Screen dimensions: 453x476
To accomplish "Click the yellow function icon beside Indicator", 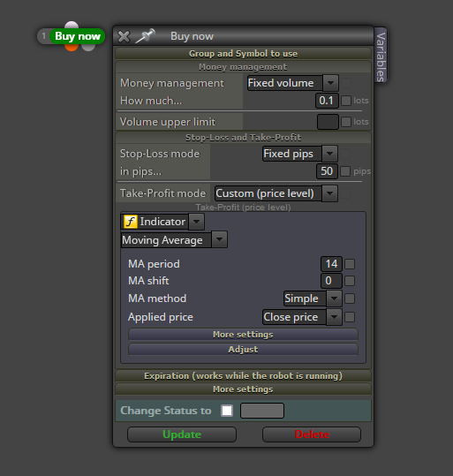I will [131, 222].
